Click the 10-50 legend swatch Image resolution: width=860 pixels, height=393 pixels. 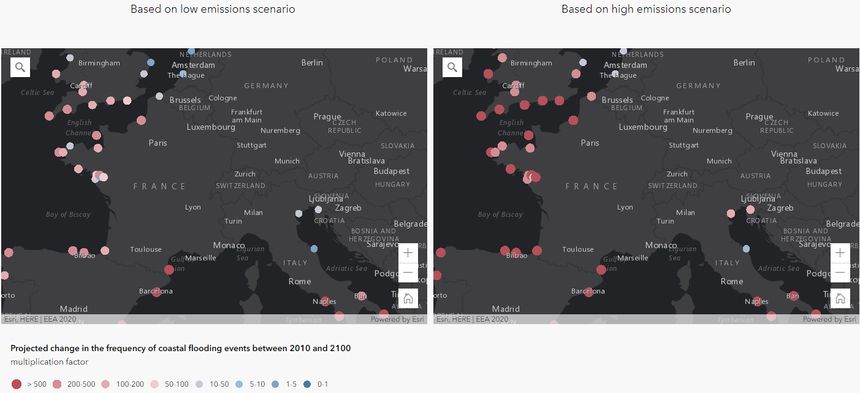[x=199, y=384]
